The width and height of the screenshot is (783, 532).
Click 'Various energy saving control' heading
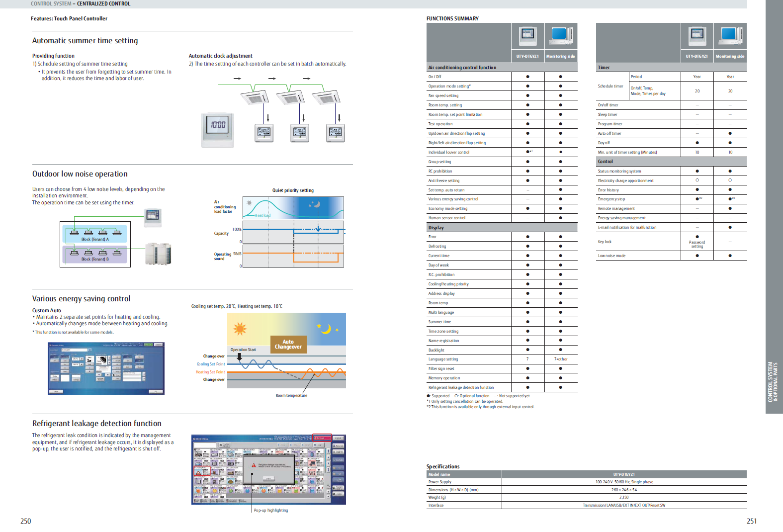(x=82, y=299)
